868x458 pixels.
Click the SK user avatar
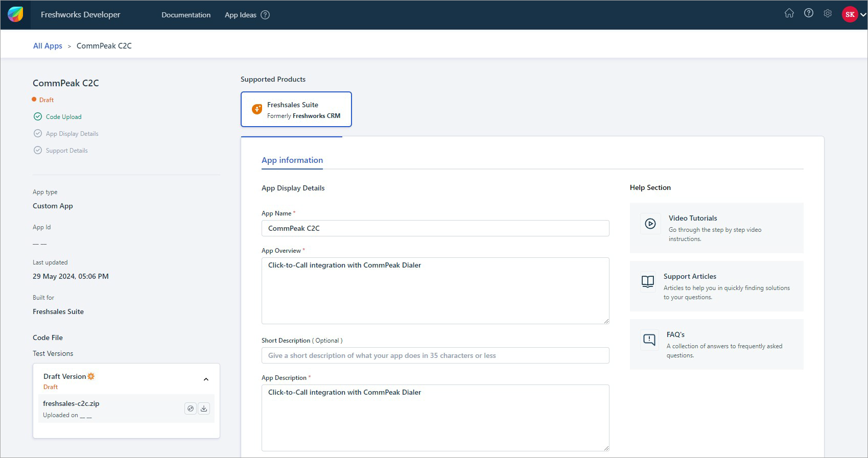coord(850,14)
